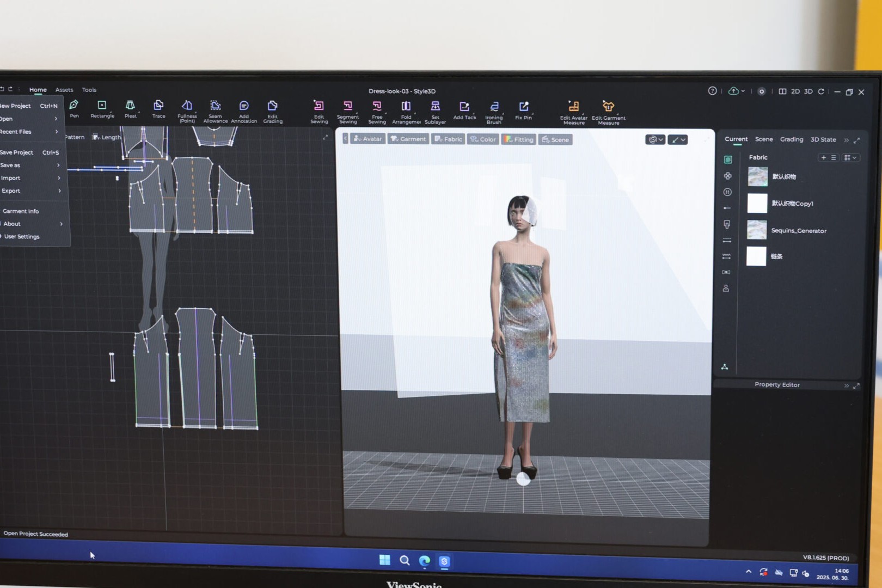Open Edit Avatar Measure tool

point(574,113)
